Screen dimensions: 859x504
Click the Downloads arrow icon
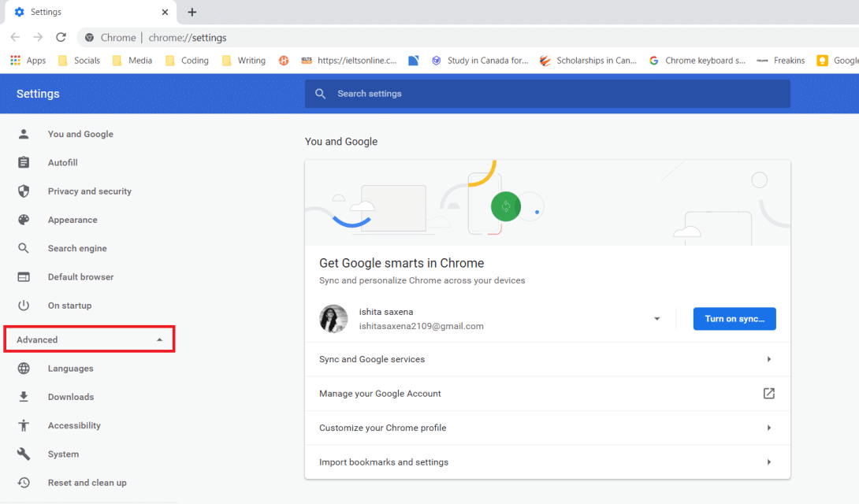click(24, 397)
